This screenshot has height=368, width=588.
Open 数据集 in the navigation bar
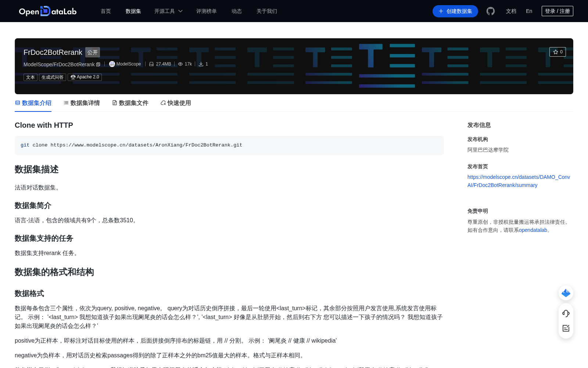(x=133, y=11)
